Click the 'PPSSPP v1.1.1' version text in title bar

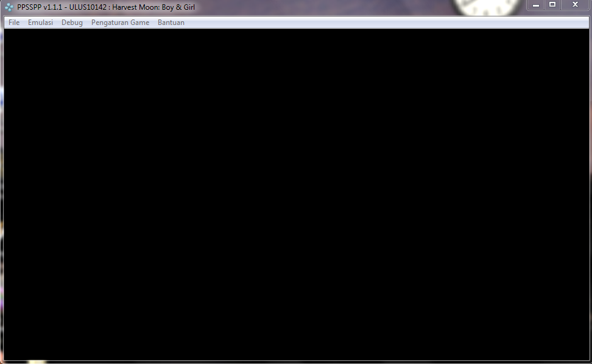40,7
